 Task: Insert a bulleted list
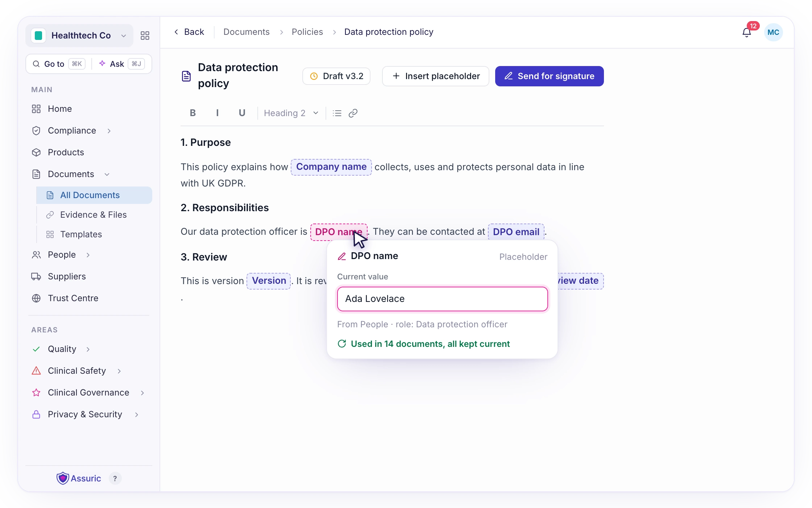tap(337, 113)
